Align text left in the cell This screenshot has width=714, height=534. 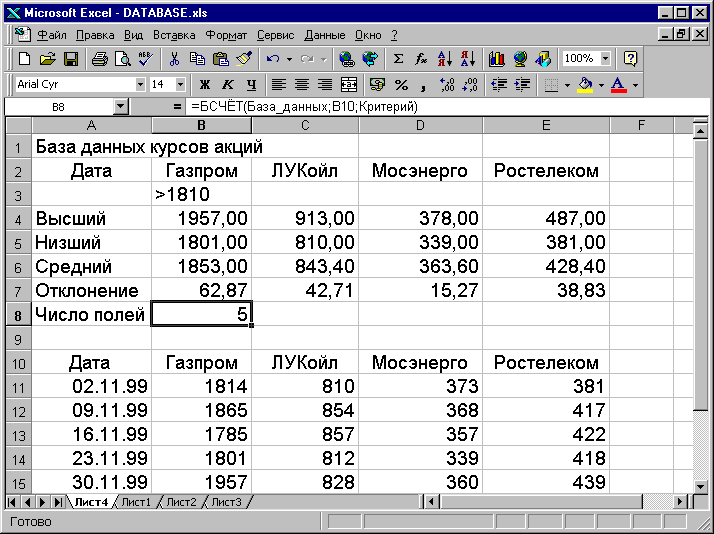[279, 85]
